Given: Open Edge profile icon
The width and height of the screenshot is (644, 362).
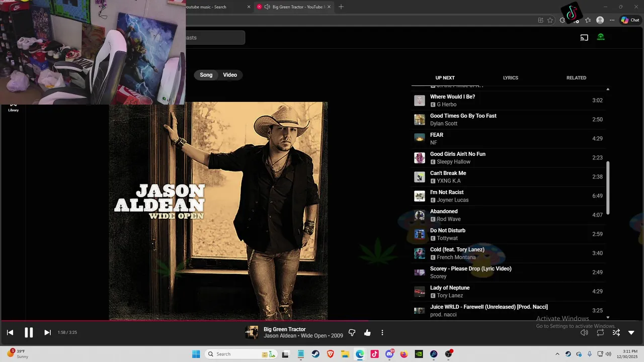Looking at the screenshot, I should (x=600, y=20).
